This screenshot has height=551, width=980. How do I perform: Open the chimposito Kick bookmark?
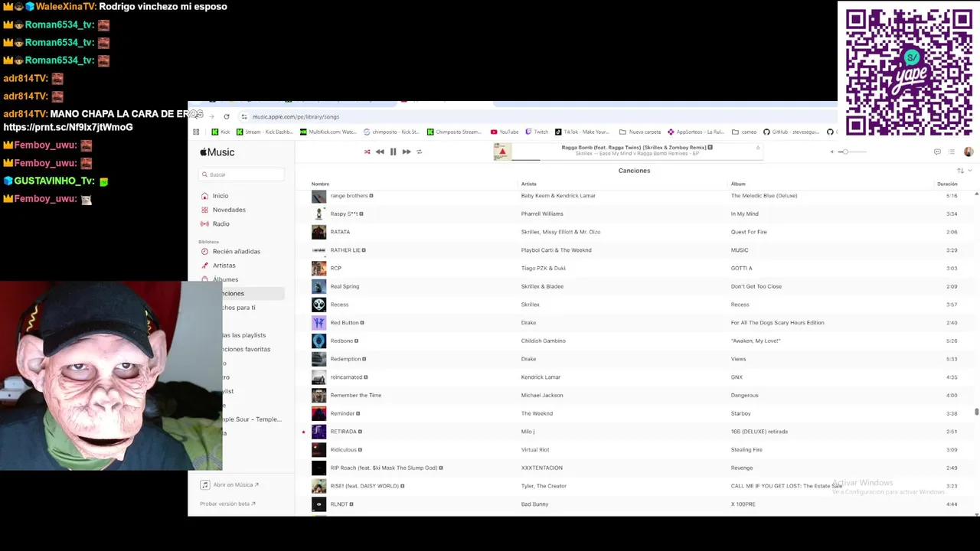[391, 132]
